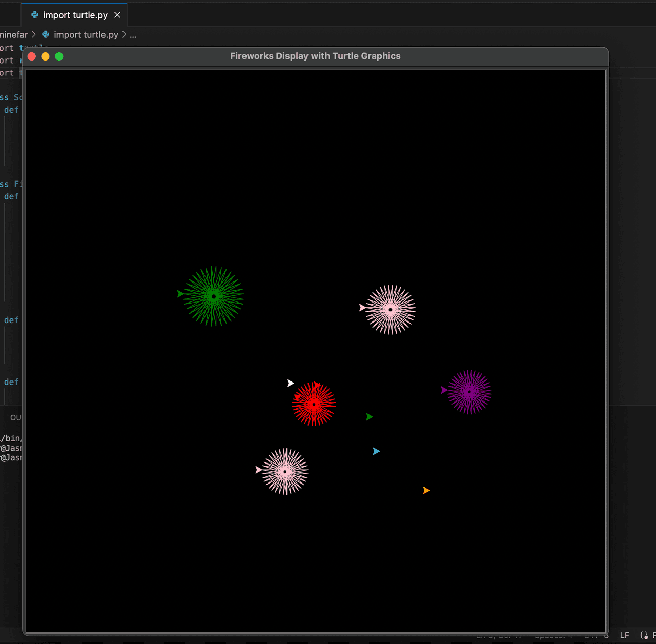Open the curly braces language status icon
This screenshot has width=656, height=644.
click(644, 635)
